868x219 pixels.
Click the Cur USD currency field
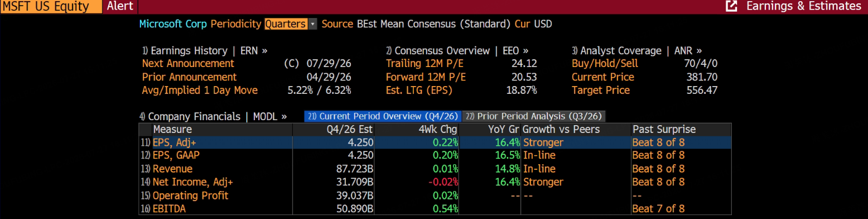pyautogui.click(x=533, y=24)
